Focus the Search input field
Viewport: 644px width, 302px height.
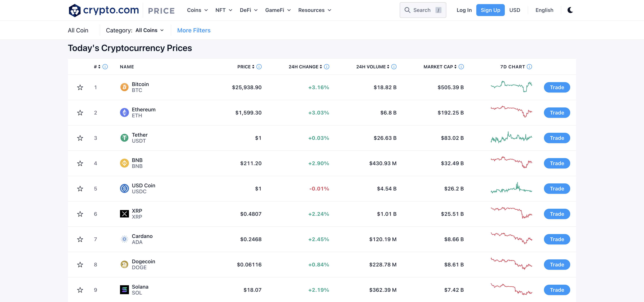423,10
